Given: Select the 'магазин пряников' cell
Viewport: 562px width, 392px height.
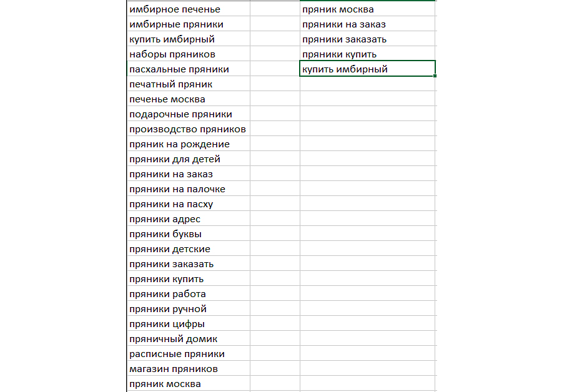Looking at the screenshot, I should [174, 369].
